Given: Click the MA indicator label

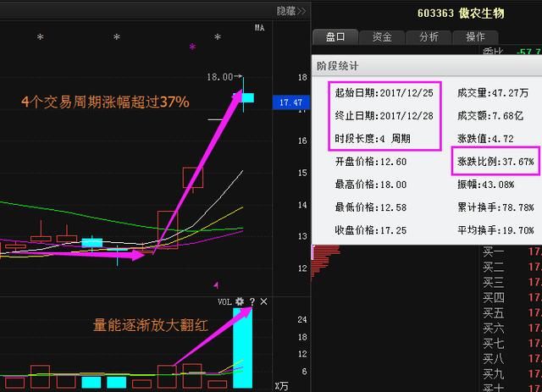Looking at the screenshot, I should (260, 28).
